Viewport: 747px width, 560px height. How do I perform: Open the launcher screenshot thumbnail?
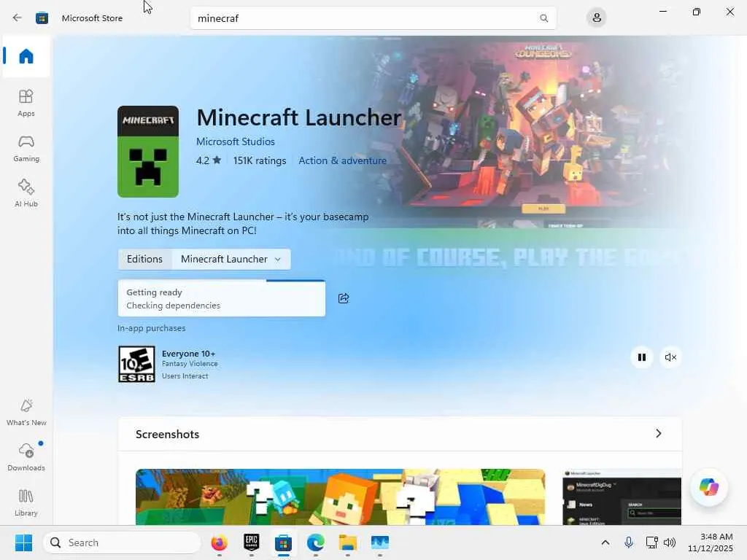pos(622,497)
